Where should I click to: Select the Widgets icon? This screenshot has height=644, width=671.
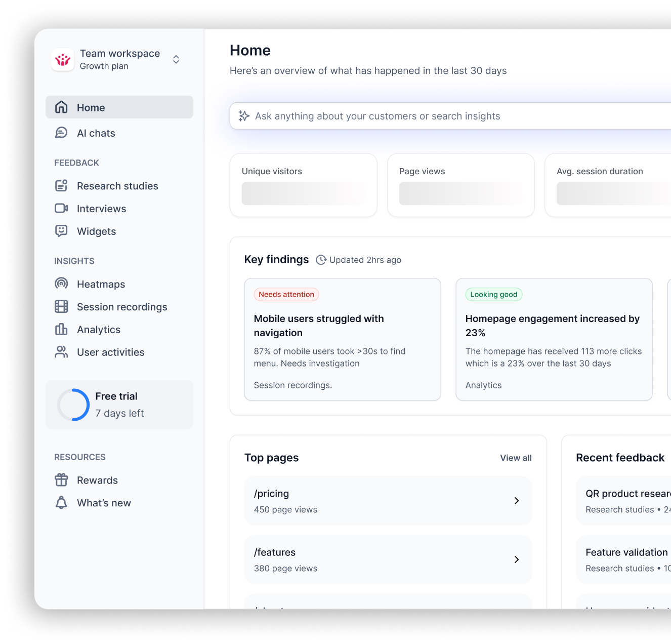coord(61,231)
